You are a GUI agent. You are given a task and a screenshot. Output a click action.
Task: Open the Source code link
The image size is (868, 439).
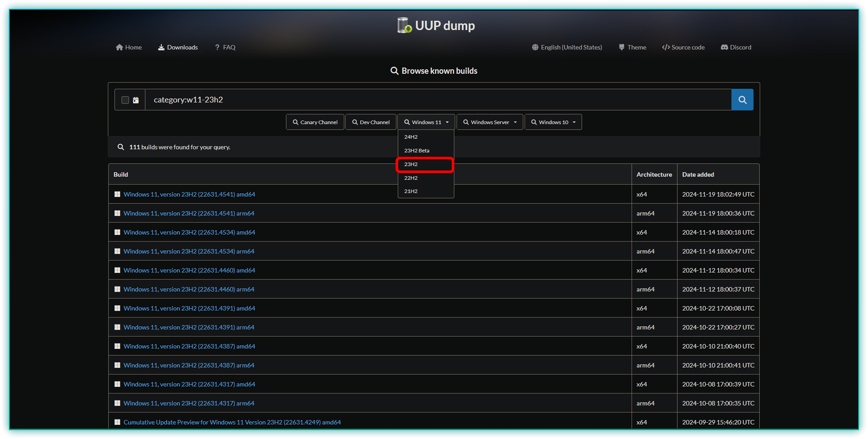tap(683, 47)
